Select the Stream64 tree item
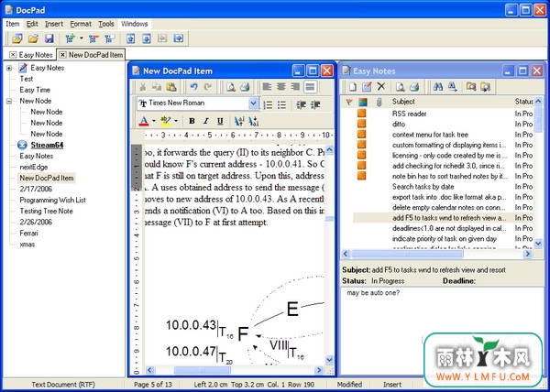 (47, 145)
